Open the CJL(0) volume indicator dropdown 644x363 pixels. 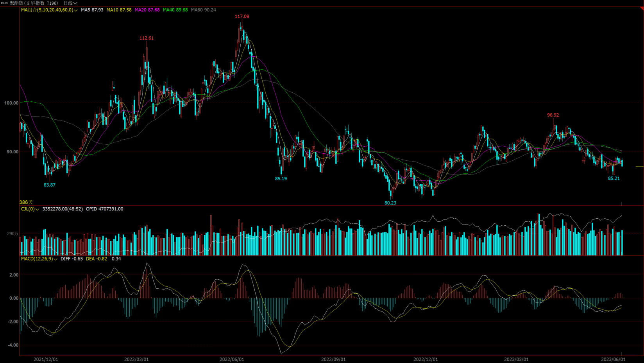click(x=30, y=209)
